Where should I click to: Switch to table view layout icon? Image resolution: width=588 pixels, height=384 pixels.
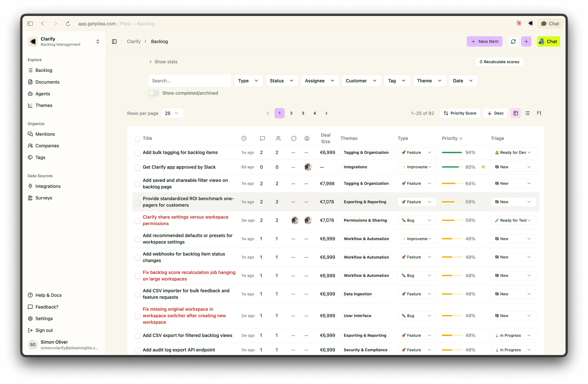coord(515,113)
